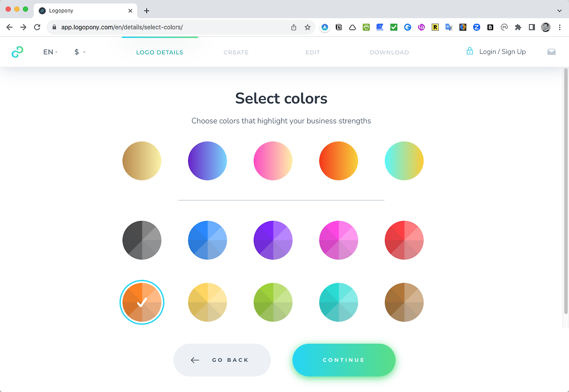The image size is (569, 392).
Task: Select the gold gradient swatch
Action: [142, 161]
